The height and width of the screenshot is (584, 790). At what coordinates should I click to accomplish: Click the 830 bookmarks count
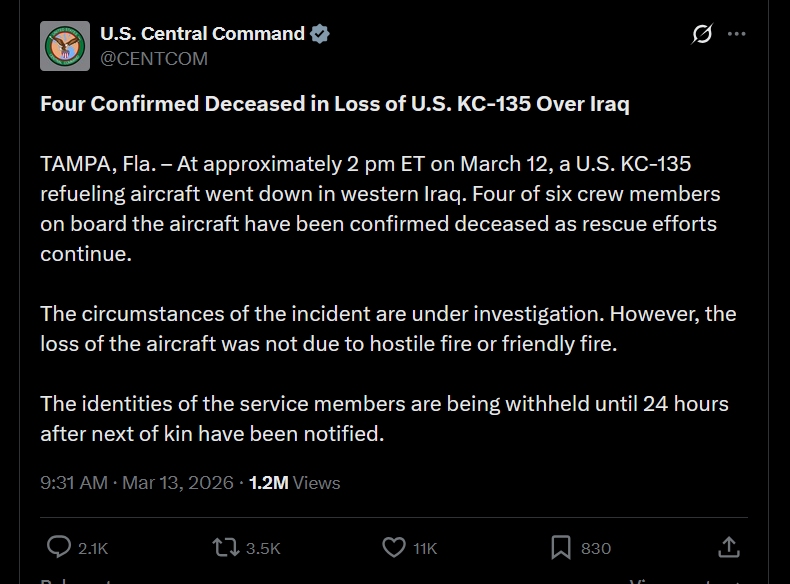tap(596, 548)
